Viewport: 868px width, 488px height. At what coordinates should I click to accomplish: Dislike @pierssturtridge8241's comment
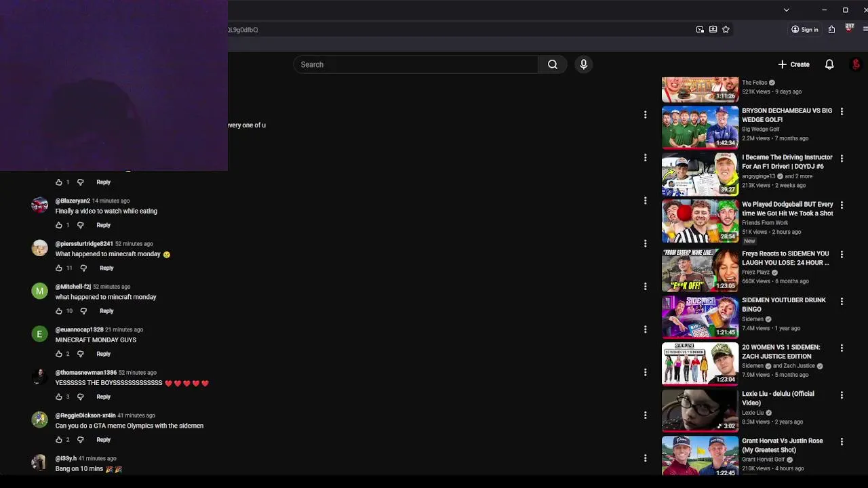coord(83,268)
